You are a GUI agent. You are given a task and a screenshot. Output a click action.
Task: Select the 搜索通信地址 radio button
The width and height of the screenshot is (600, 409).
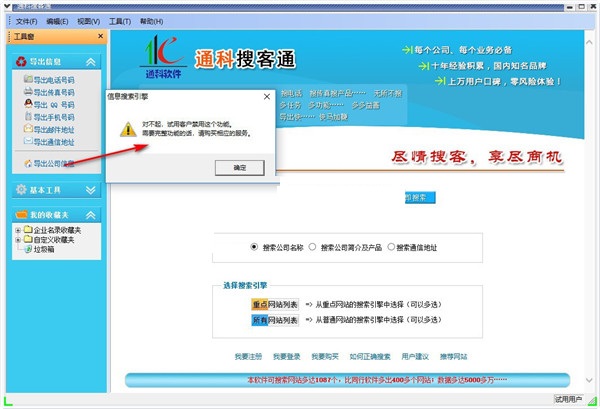point(391,247)
